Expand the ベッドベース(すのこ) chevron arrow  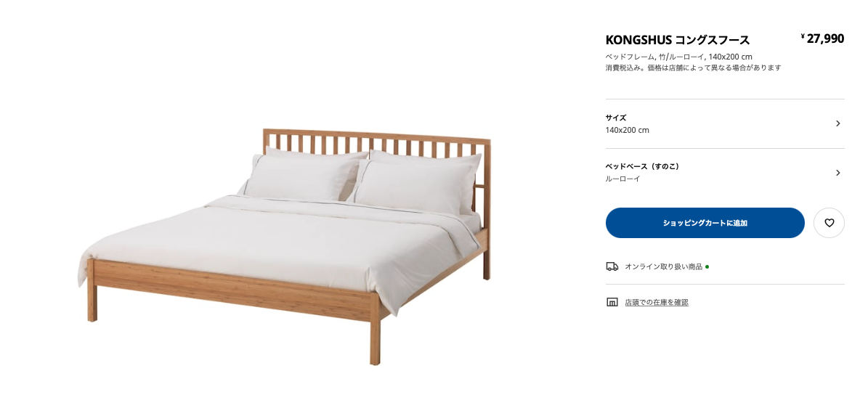click(x=837, y=173)
